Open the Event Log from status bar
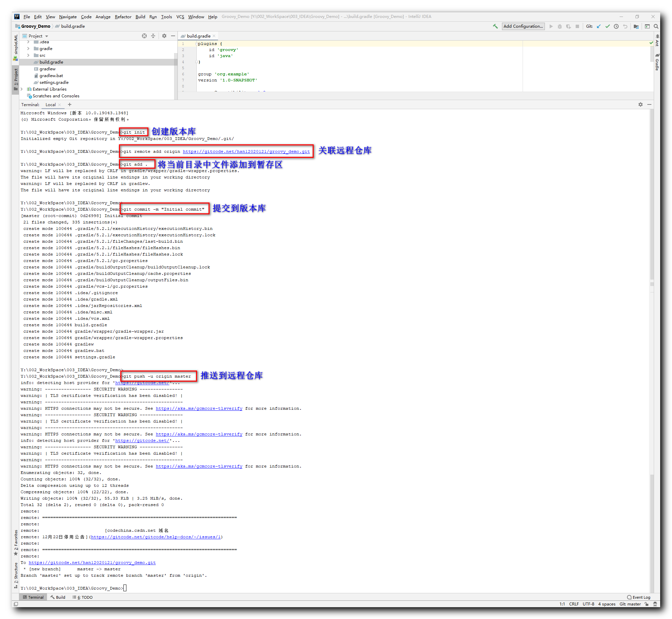Viewport: 672px width, 619px height. click(x=638, y=597)
